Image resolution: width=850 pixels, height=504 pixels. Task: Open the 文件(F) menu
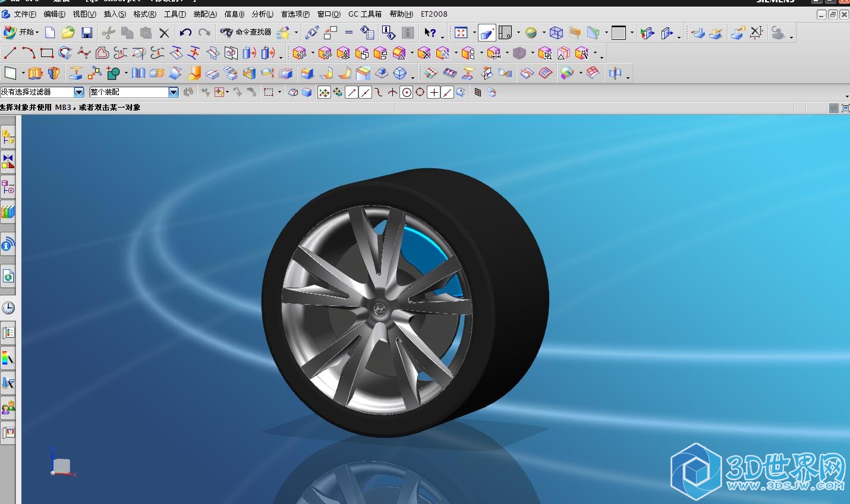24,14
